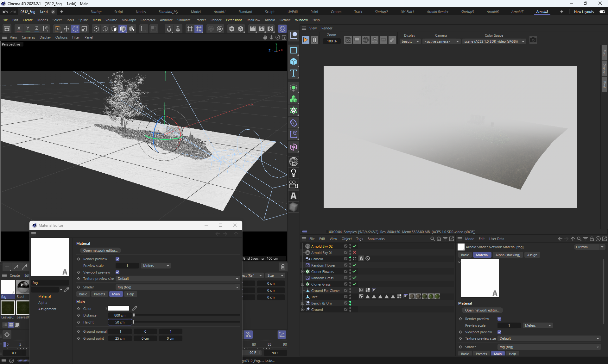Click the cube primitive icon
This screenshot has height=364, width=608.
tap(294, 62)
